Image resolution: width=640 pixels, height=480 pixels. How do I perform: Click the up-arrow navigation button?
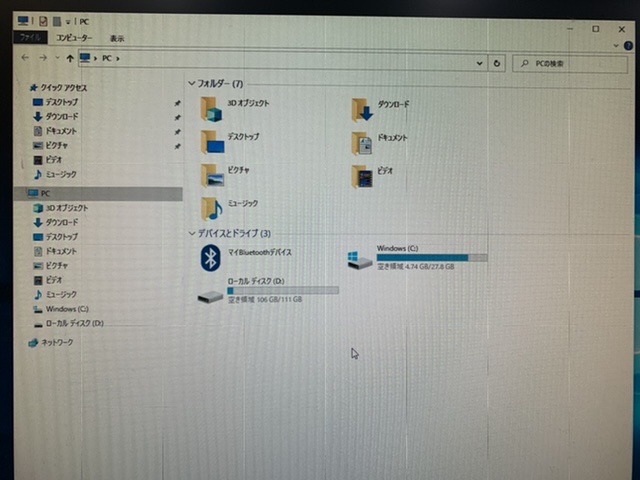[68, 59]
